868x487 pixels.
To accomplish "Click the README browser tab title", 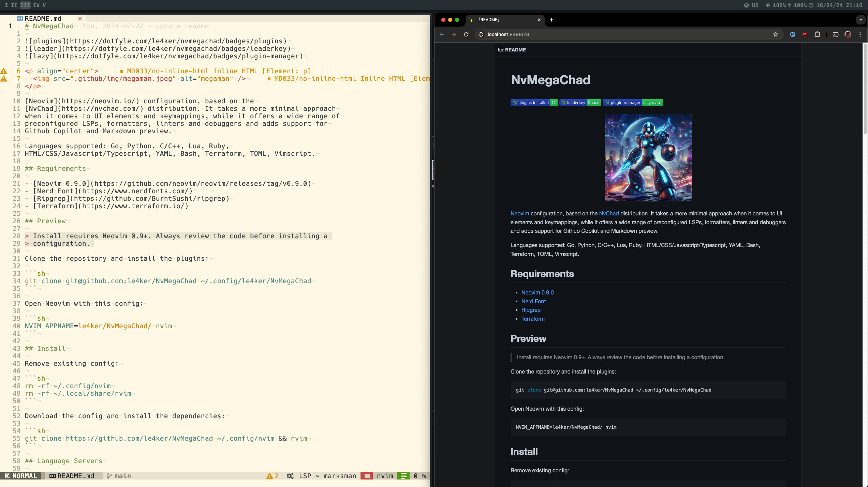I will point(489,20).
